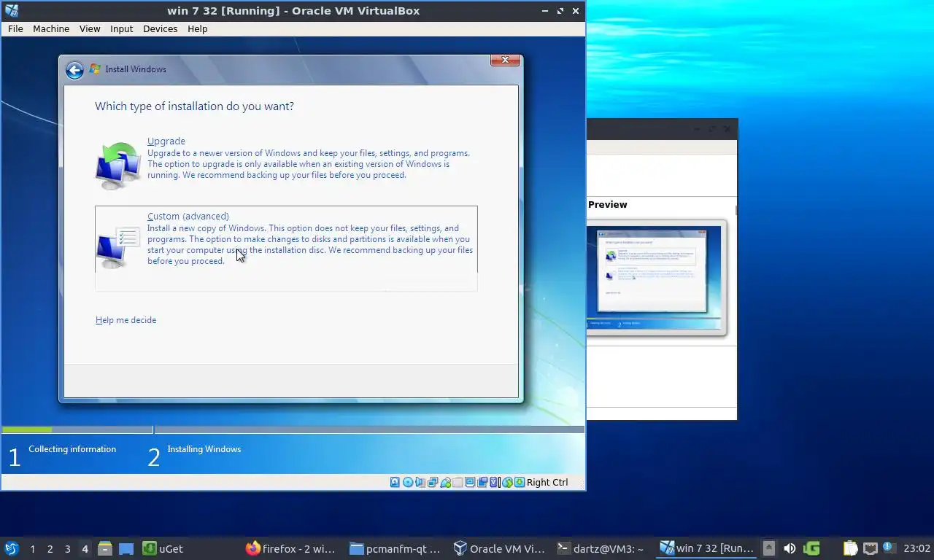Open the Help me decide link
Viewport: 934px width, 560px height.
click(126, 320)
